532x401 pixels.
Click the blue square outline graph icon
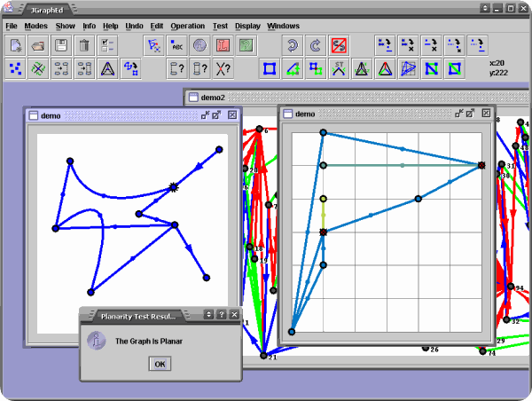click(270, 68)
